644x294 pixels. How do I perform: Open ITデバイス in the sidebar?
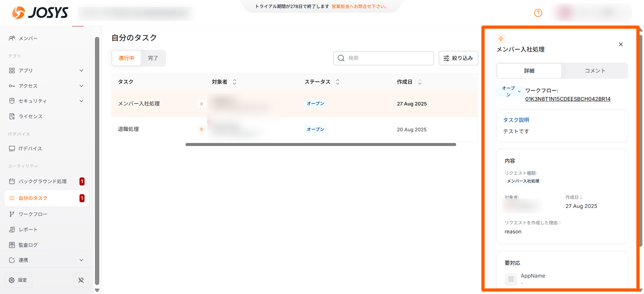click(x=30, y=148)
